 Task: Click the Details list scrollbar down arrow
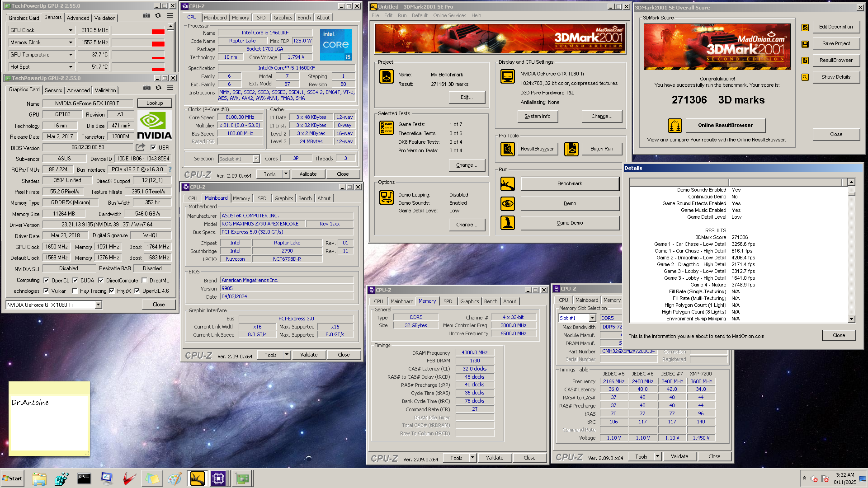pos(851,319)
